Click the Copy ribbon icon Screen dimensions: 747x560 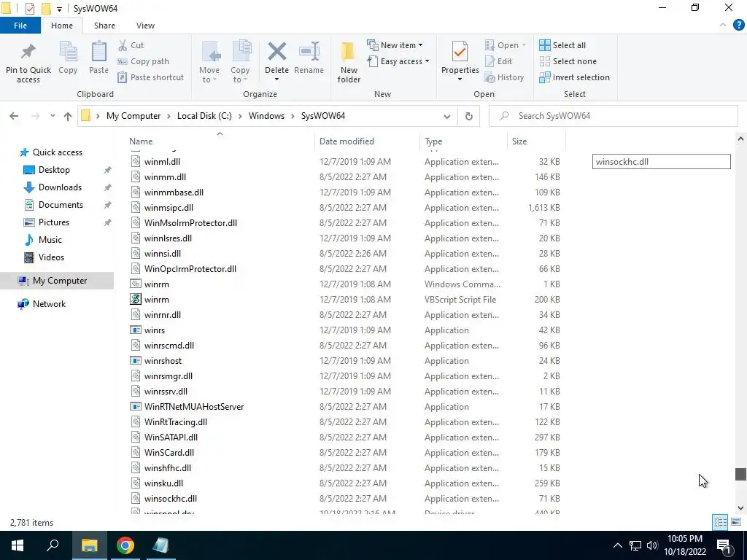[x=68, y=58]
